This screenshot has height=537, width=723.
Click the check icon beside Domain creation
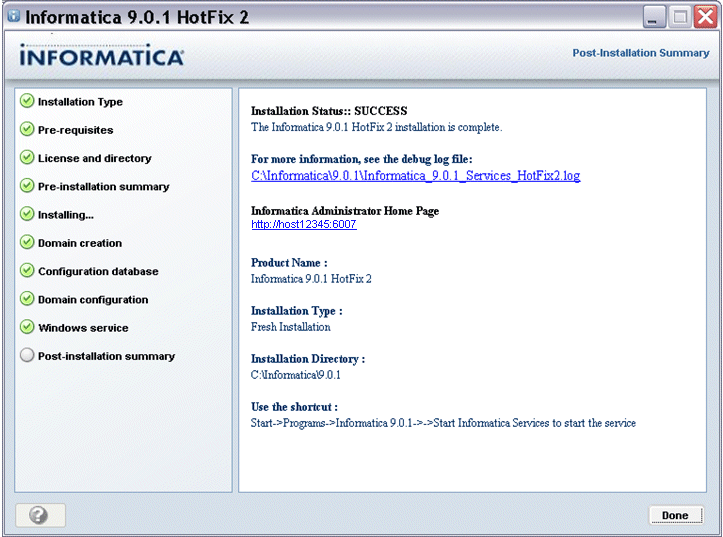click(27, 242)
